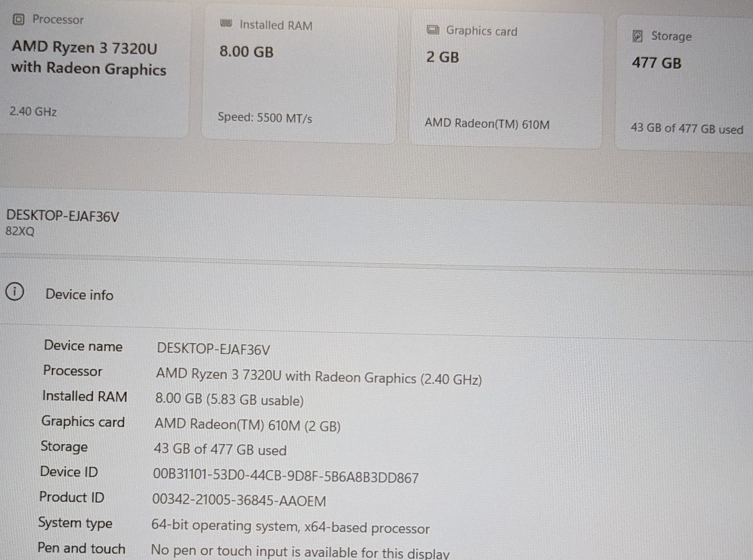Click 43 GB of 477 GB used in Storage card
The height and width of the screenshot is (560, 753).
[x=687, y=128]
